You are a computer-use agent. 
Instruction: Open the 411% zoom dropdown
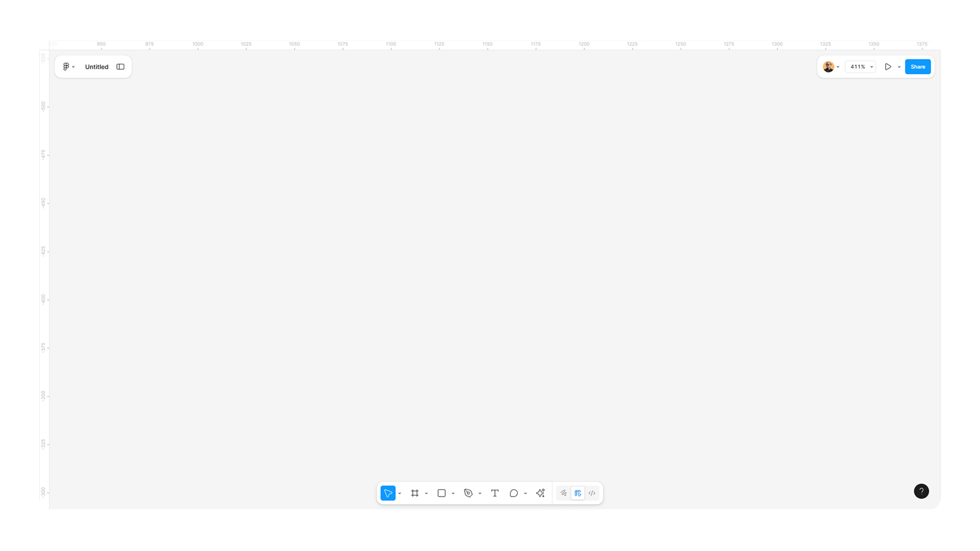861,67
